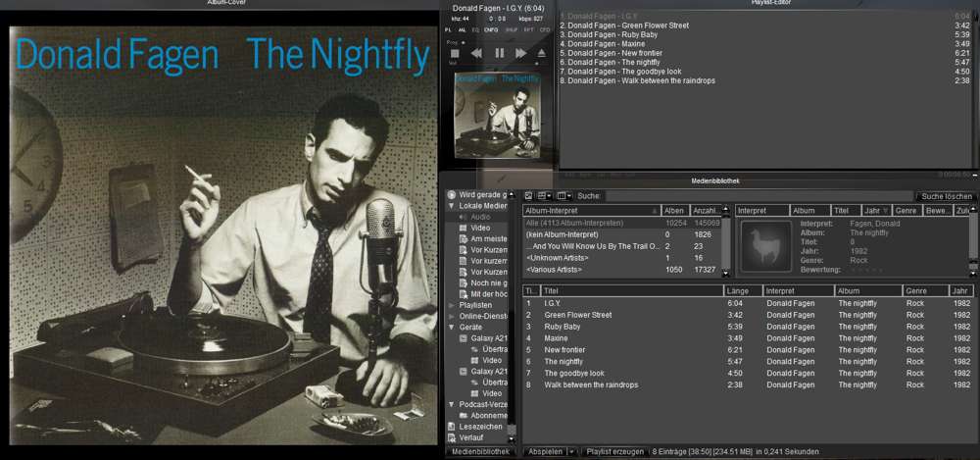Pause the current song
This screenshot has height=460, width=980.
coord(500,53)
